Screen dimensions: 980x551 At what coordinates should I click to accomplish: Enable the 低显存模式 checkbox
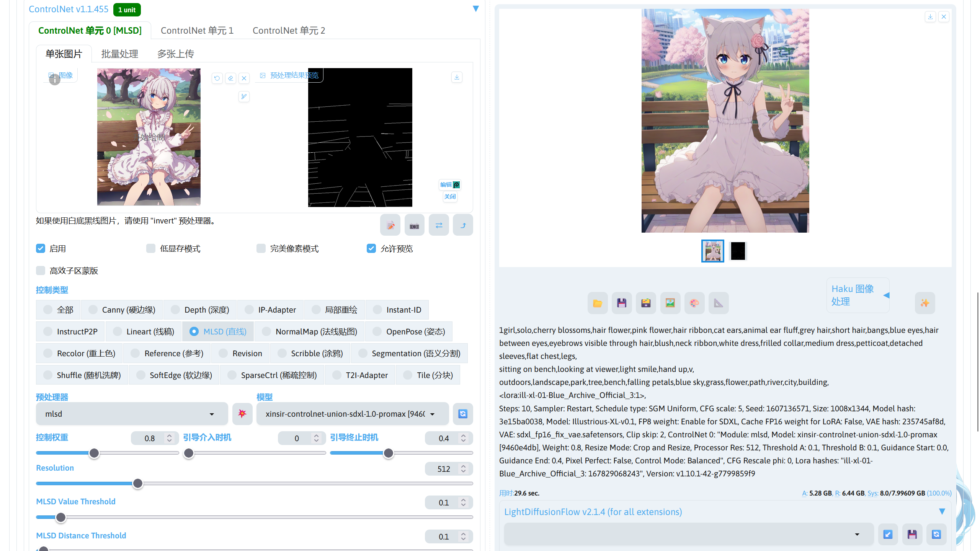pos(151,248)
